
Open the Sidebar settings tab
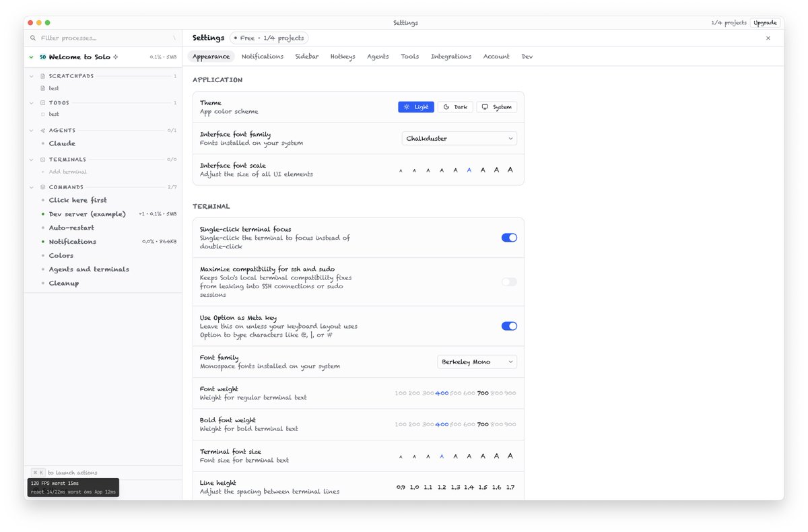(x=307, y=57)
